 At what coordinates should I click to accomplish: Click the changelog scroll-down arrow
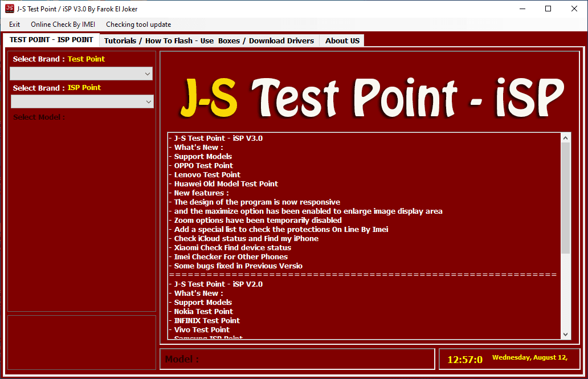(x=566, y=334)
